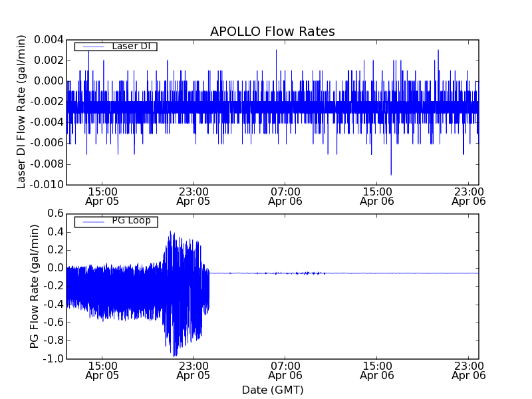Click the "Date (GMT)" x-axis label
This screenshot has width=532, height=399.
tap(272, 390)
